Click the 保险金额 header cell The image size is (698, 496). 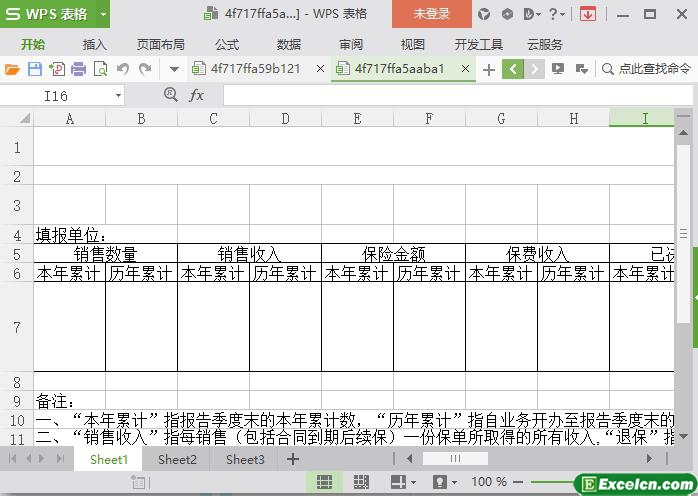394,254
